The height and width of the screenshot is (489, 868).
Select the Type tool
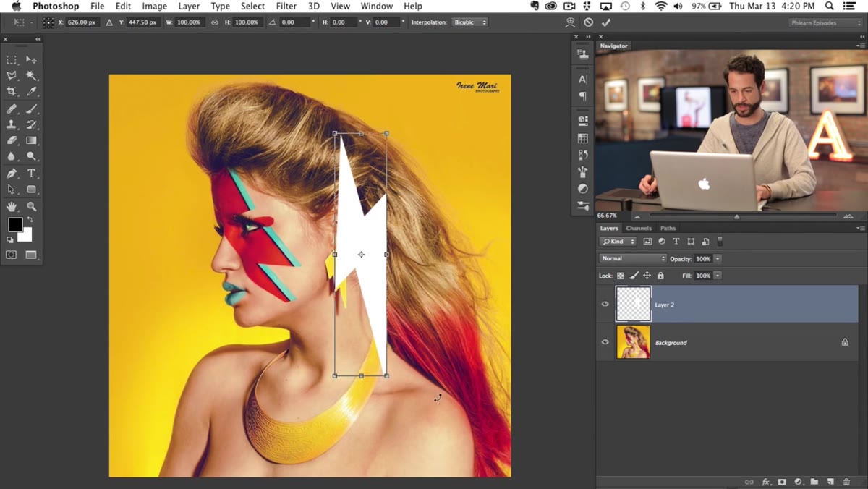click(x=31, y=174)
